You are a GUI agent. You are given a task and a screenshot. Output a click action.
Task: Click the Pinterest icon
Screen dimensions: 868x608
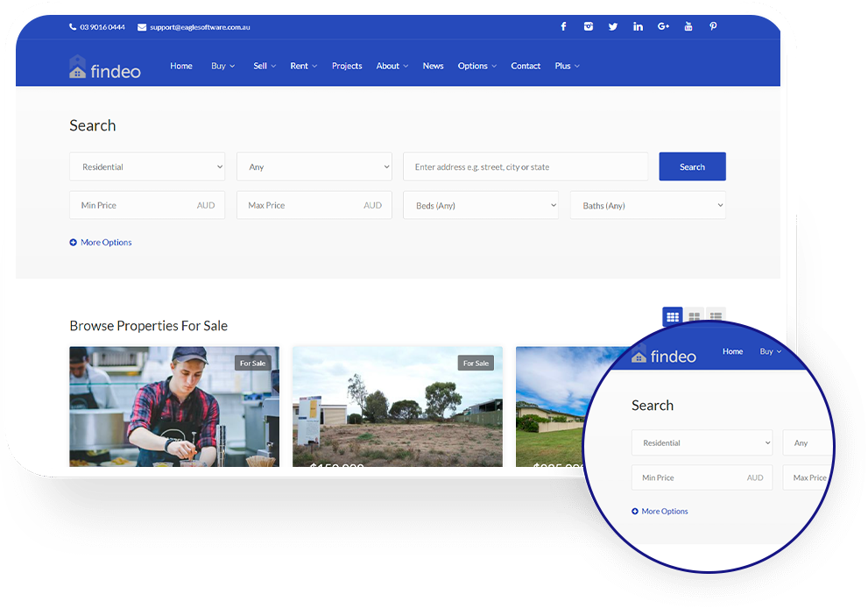713,26
